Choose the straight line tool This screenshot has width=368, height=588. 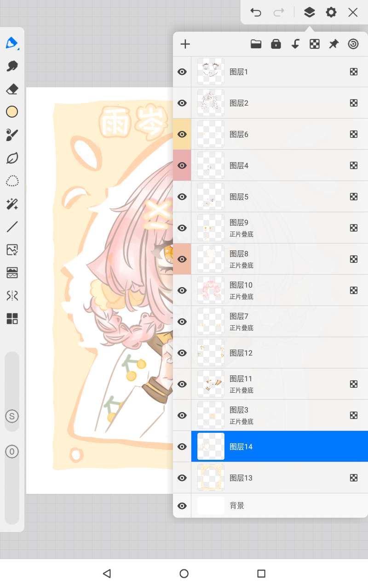point(12,226)
